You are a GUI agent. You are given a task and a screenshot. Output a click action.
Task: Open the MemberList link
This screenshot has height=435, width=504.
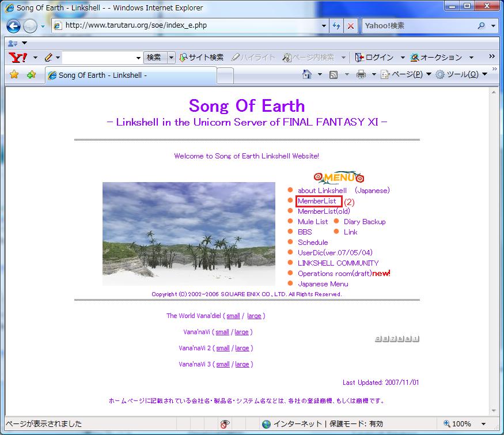coord(317,201)
